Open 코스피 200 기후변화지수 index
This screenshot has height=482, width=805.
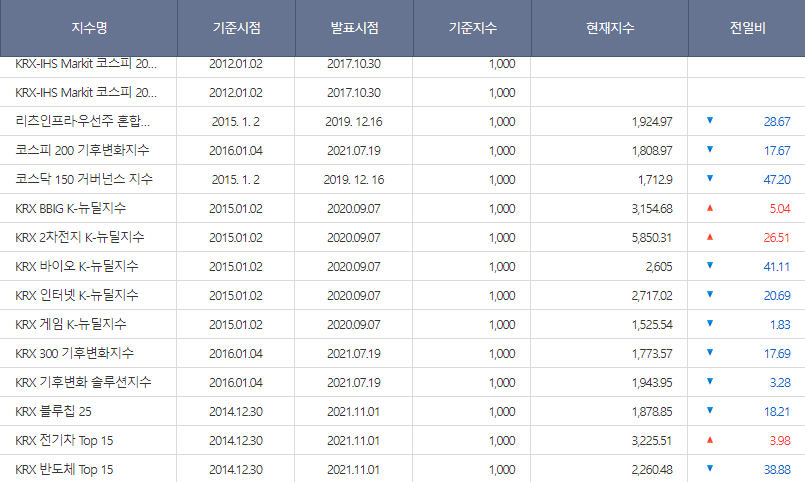(82, 150)
